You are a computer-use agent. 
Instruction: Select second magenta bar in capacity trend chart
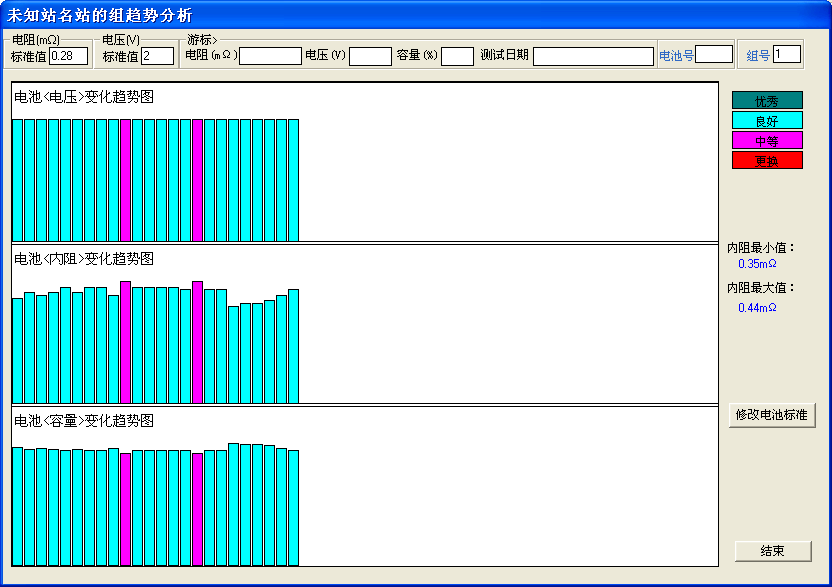(x=197, y=510)
